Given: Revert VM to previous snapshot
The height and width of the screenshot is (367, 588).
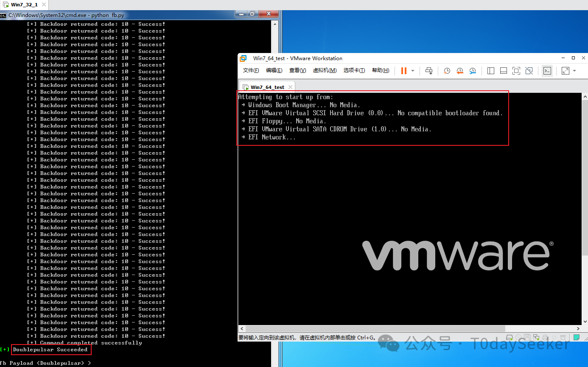Looking at the screenshot, I should coord(459,71).
